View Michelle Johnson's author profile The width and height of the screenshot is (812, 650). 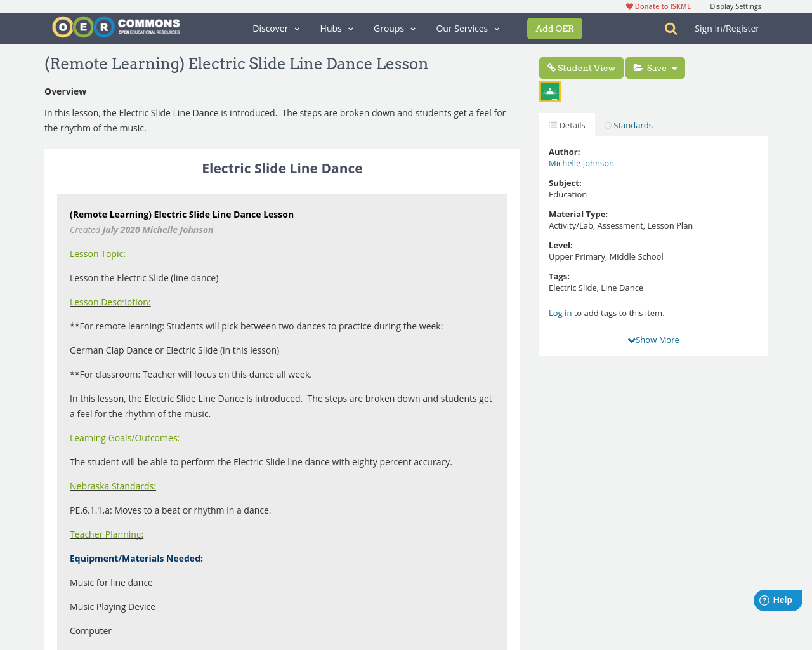point(581,162)
